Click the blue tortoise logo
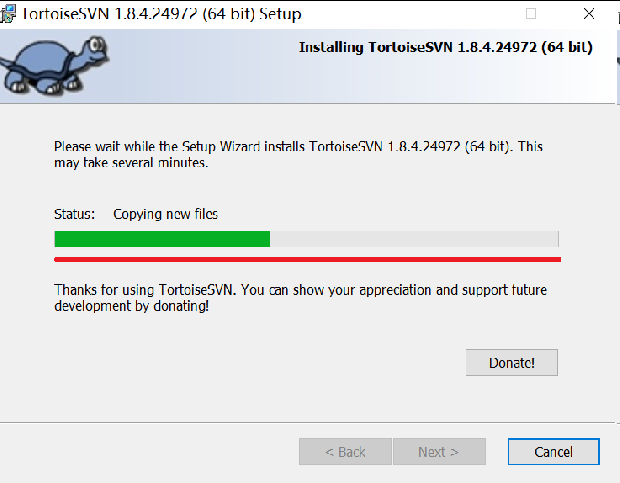Viewport: 620px width, 483px height. (x=54, y=65)
